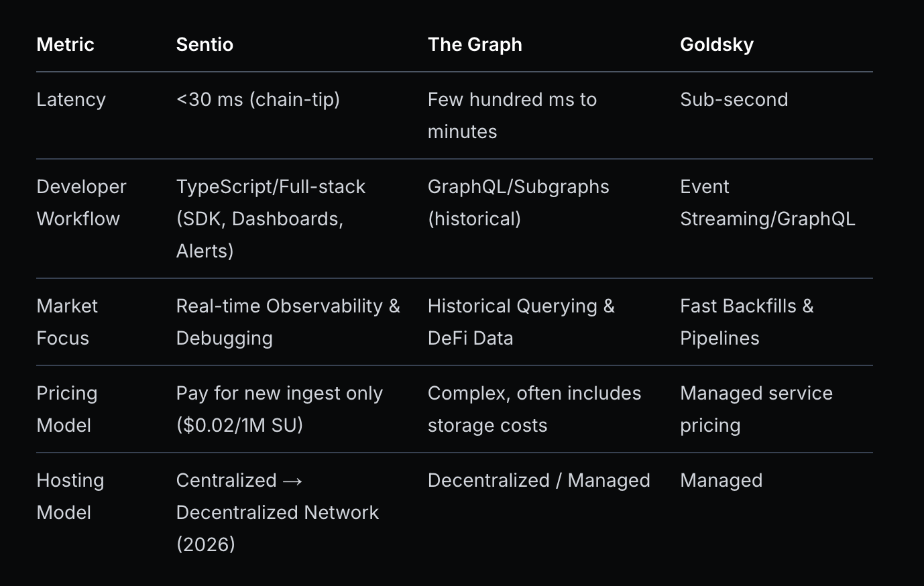Select the "TypeScript/Full-stack" cell text
This screenshot has height=586, width=924.
271,186
